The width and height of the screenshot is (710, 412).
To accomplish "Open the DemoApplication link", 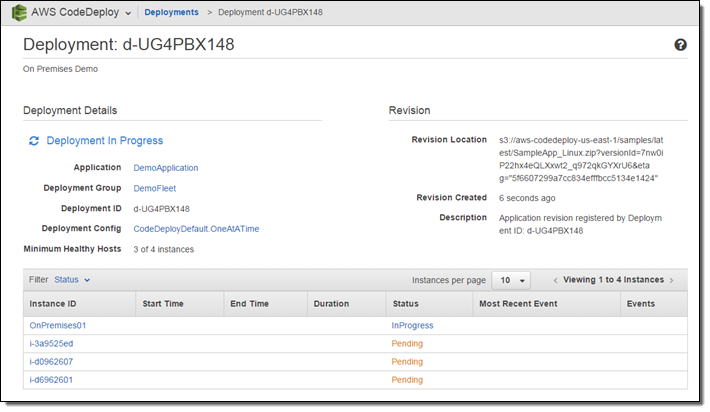I will [x=165, y=168].
